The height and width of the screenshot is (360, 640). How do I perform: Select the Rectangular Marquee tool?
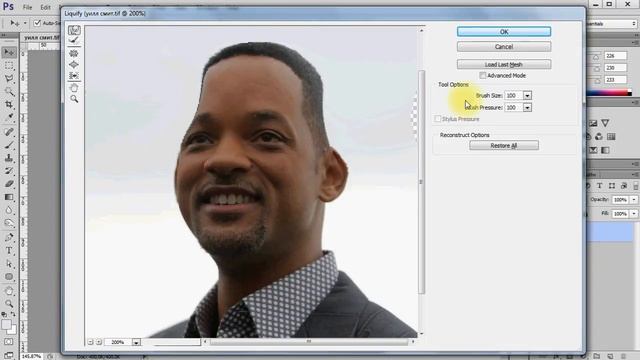click(x=9, y=65)
